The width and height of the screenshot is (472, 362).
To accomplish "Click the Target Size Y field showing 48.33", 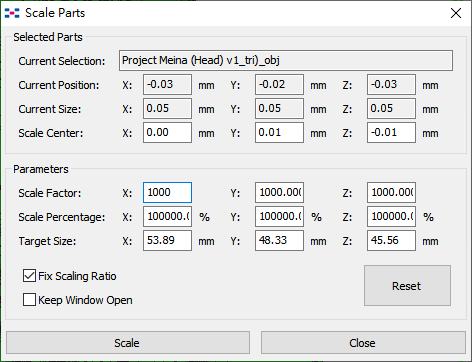I will click(x=279, y=241).
